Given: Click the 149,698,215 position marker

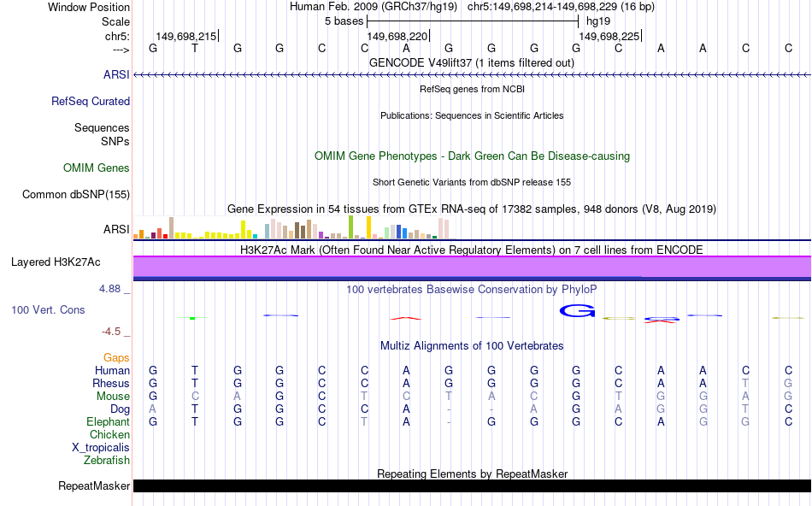Looking at the screenshot, I should pyautogui.click(x=186, y=36).
